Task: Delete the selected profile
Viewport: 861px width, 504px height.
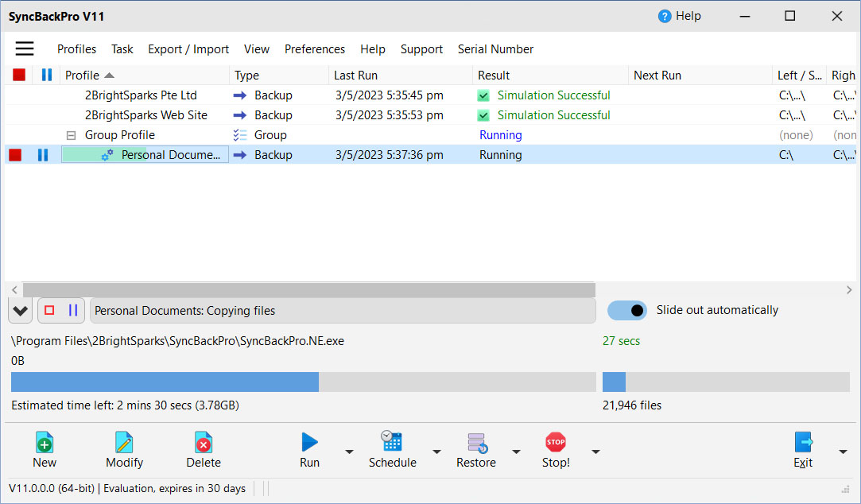Action: [204, 450]
